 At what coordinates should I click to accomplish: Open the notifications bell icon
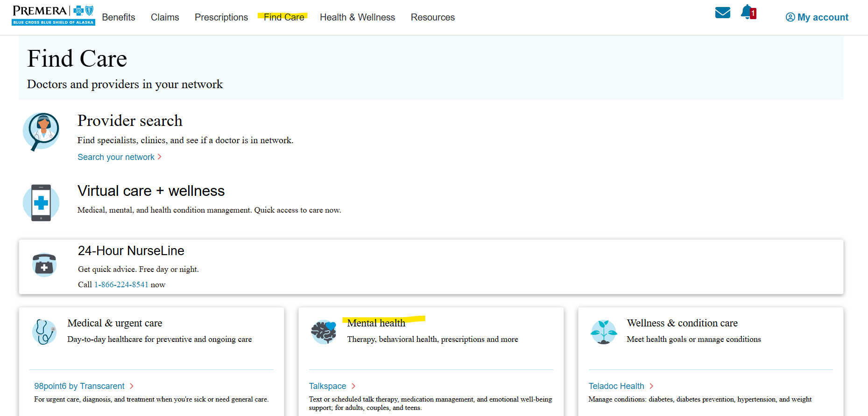[748, 12]
